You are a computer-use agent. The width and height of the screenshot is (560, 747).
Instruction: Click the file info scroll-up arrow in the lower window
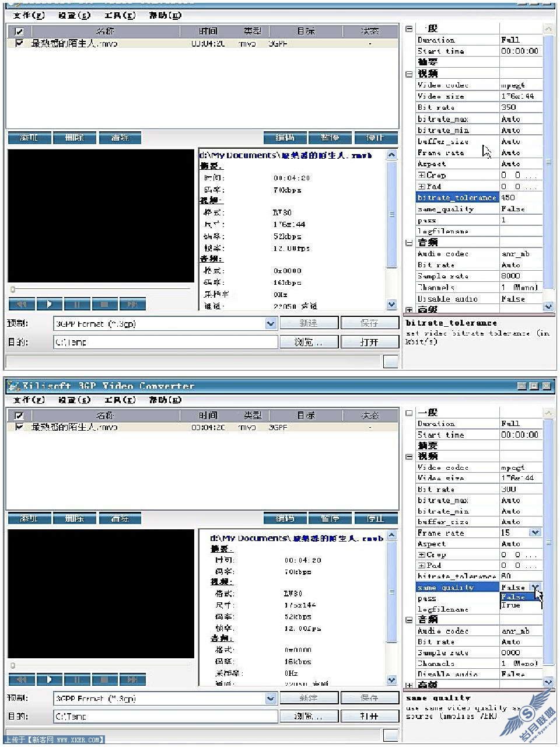point(391,535)
